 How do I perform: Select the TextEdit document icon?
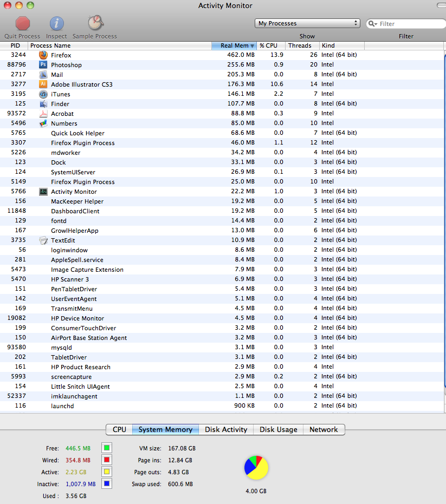pyautogui.click(x=43, y=240)
